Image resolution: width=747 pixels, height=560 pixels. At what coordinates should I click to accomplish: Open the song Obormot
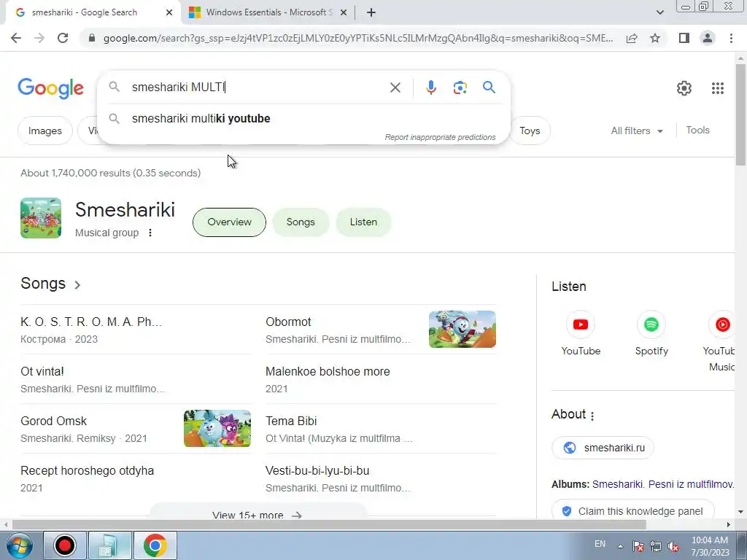click(x=288, y=322)
